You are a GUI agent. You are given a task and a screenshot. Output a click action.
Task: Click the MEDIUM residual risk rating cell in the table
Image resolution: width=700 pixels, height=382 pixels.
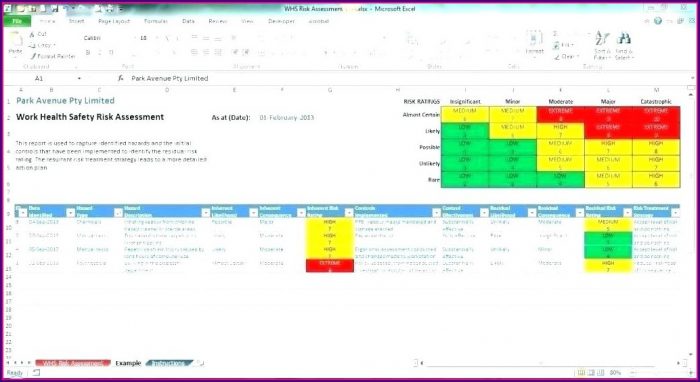coord(608,224)
